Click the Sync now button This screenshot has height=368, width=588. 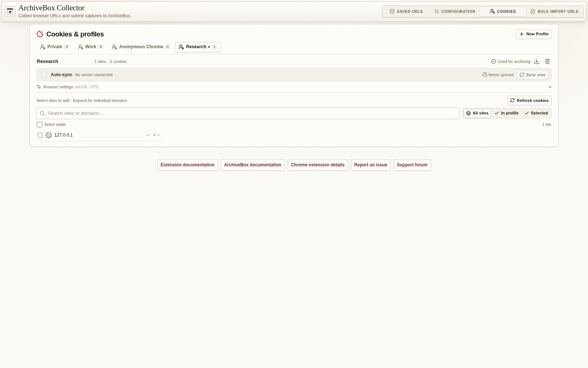[532, 75]
